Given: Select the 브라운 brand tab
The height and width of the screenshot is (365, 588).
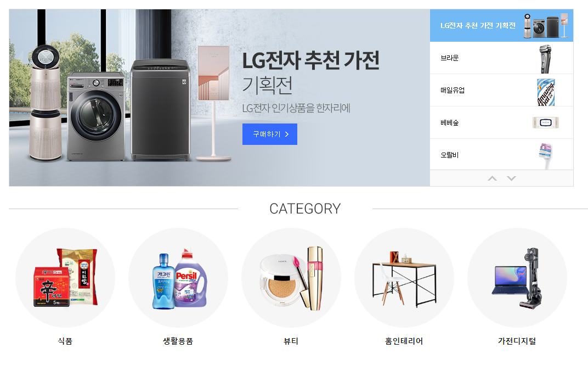Looking at the screenshot, I should tap(501, 58).
